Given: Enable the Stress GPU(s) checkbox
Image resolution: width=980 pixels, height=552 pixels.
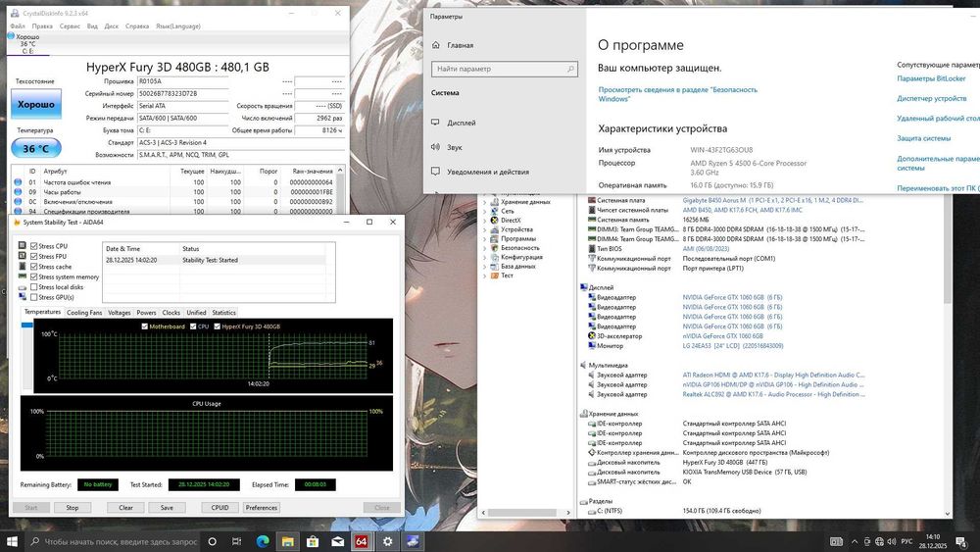Looking at the screenshot, I should point(33,297).
